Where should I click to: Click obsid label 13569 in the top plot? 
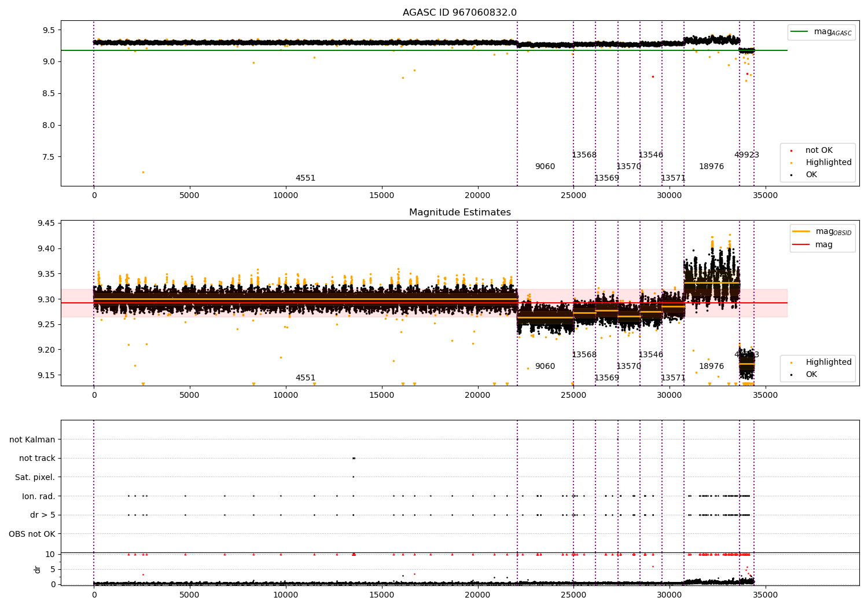pos(606,178)
